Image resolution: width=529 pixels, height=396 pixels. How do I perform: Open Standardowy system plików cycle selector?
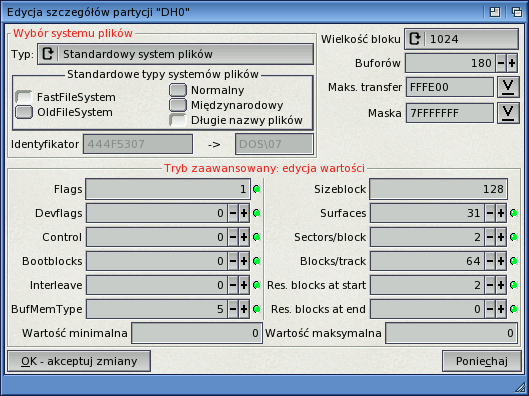[x=175, y=54]
